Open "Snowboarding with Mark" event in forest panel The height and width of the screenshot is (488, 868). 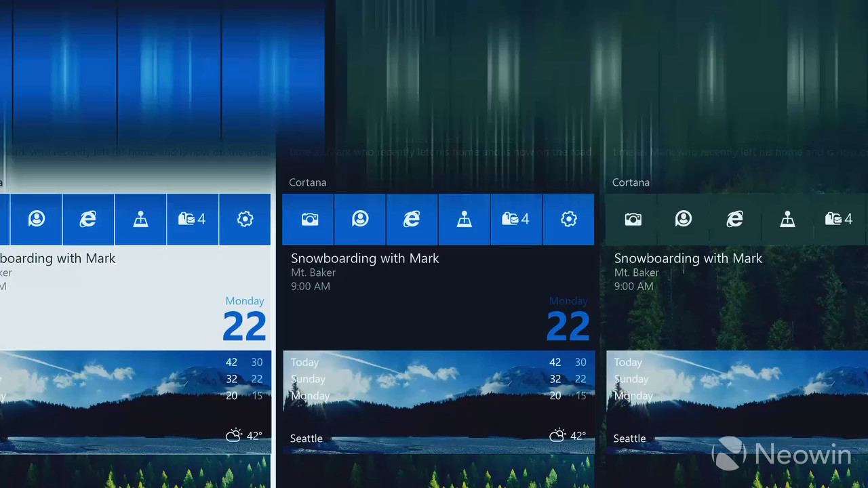click(x=688, y=259)
